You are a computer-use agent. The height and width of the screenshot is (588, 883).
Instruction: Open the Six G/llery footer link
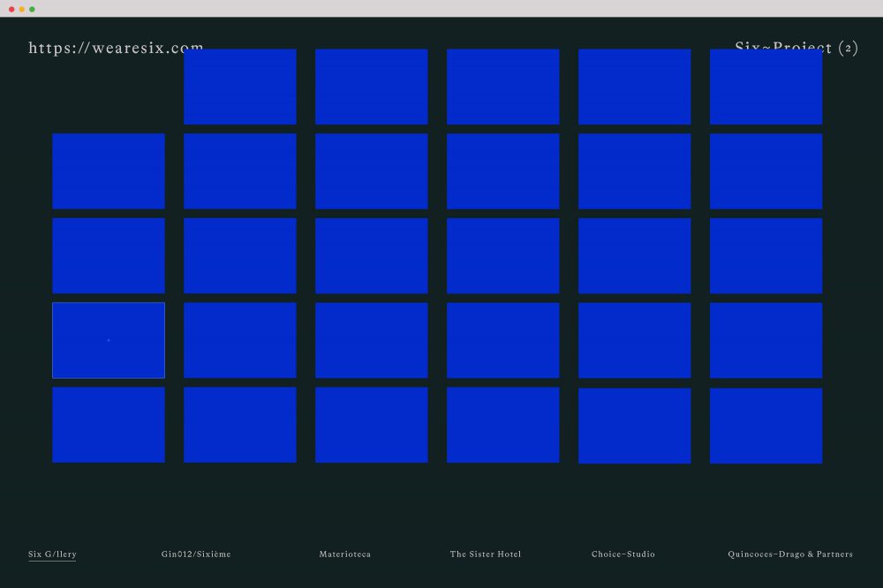tap(52, 554)
